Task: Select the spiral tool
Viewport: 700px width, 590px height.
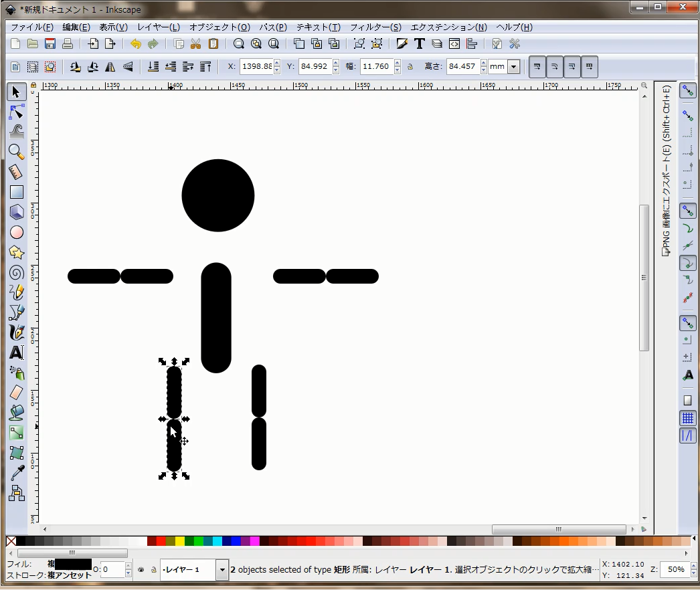Action: (17, 272)
